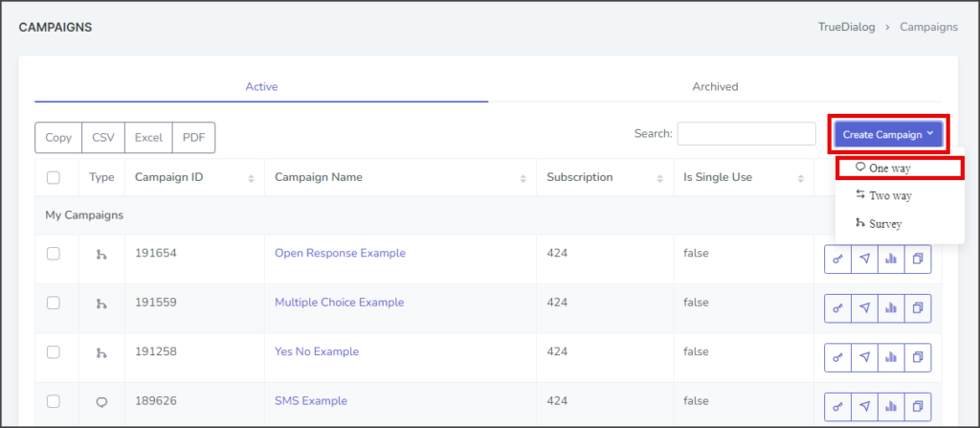This screenshot has width=980, height=428.
Task: Switch to the Archived tab
Action: pos(715,86)
